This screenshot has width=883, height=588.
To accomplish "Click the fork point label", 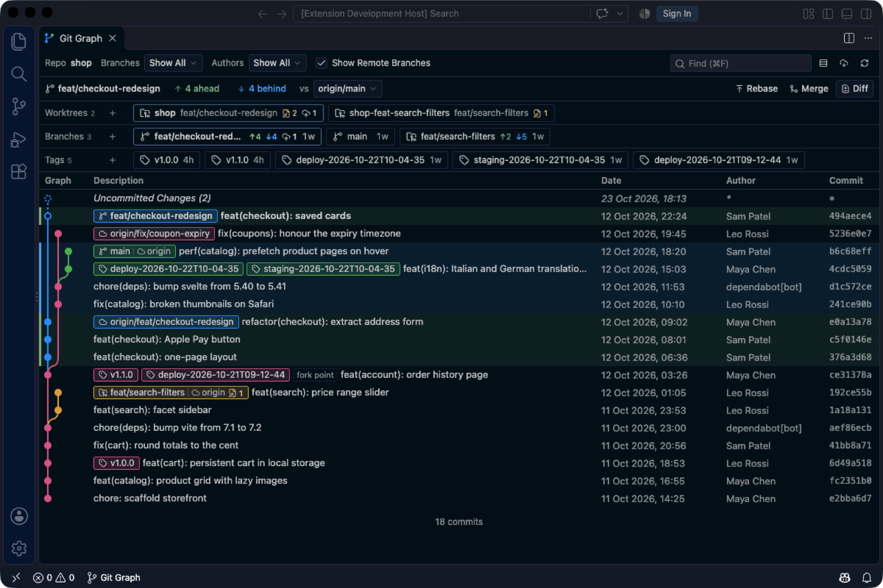I will coord(315,375).
